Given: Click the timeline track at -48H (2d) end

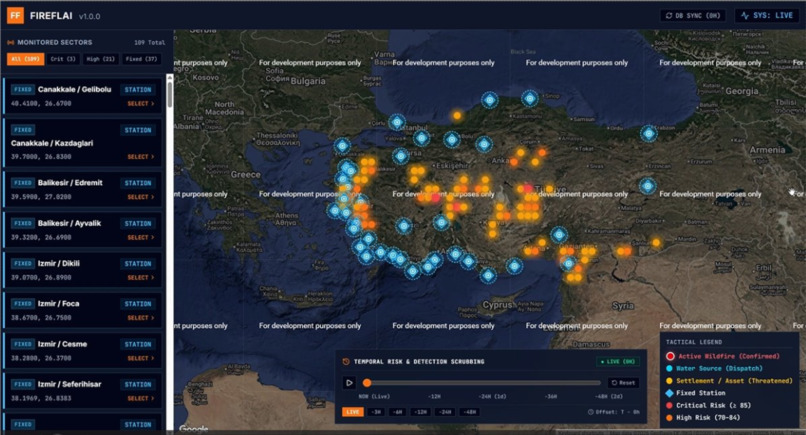Looking at the screenshot, I should [x=599, y=383].
